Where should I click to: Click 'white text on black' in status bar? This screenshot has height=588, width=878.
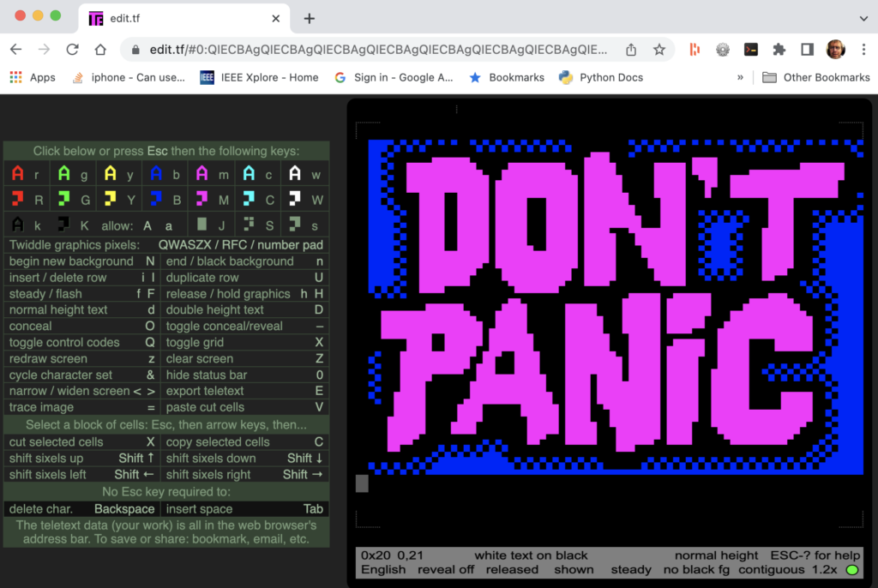pos(531,555)
